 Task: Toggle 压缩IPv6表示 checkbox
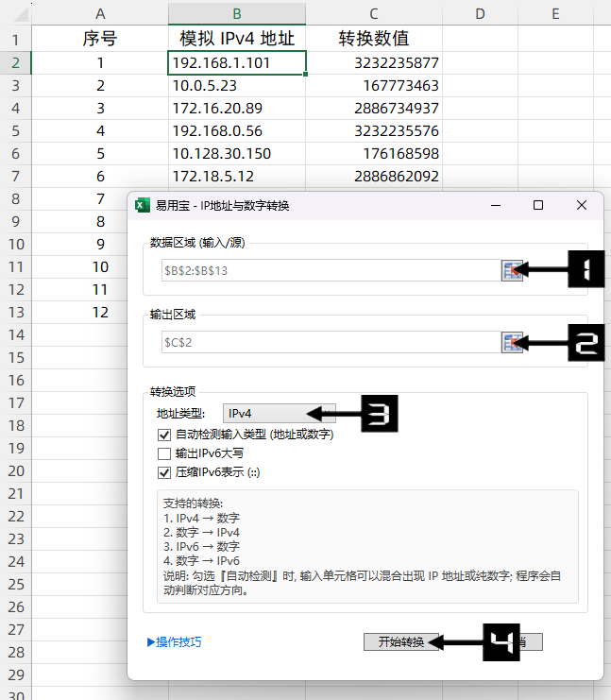pyautogui.click(x=164, y=472)
